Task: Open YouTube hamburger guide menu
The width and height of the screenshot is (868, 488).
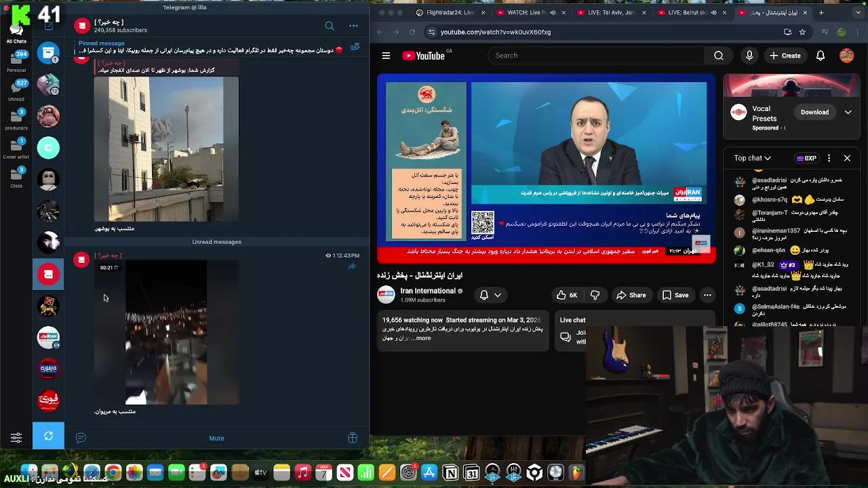Action: click(386, 56)
